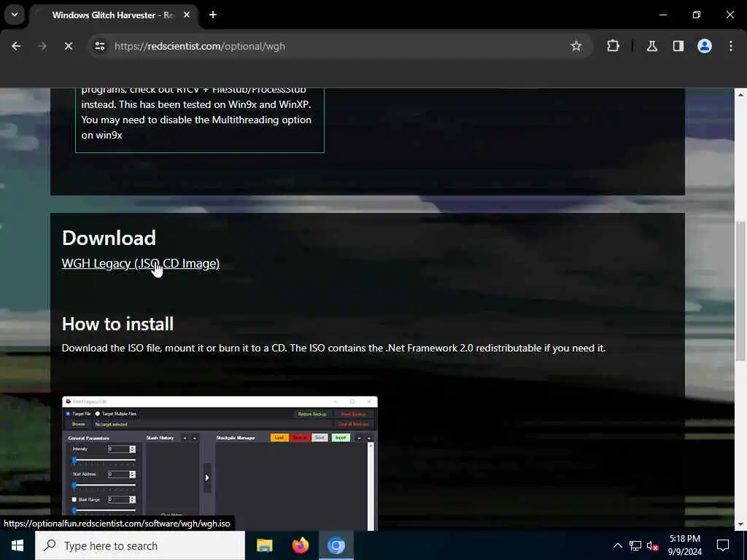Open the tab search dropdown arrow
Viewport: 747px width, 560px height.
coord(15,15)
